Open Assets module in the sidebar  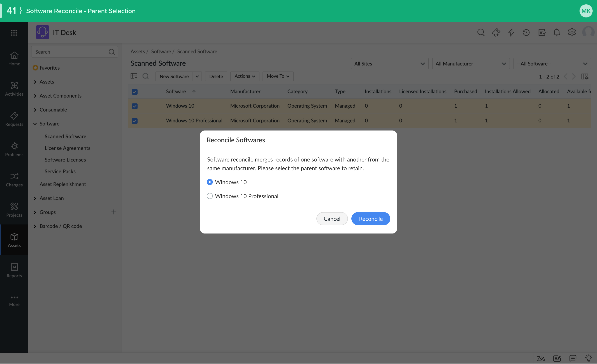14,240
